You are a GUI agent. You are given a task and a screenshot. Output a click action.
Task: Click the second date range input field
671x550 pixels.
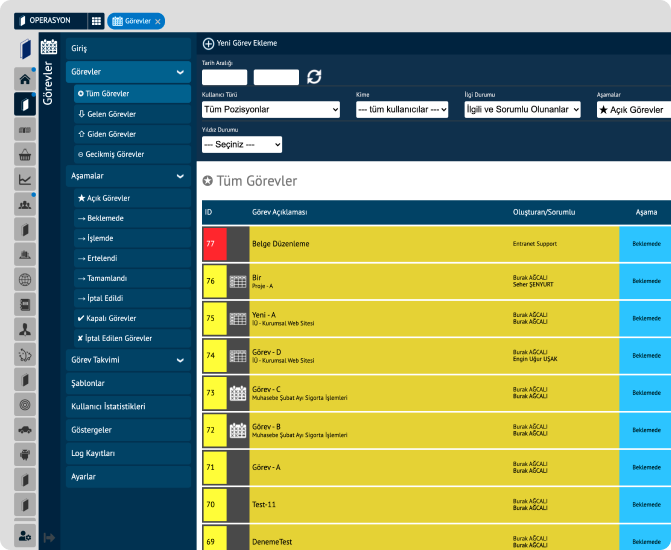(x=276, y=77)
